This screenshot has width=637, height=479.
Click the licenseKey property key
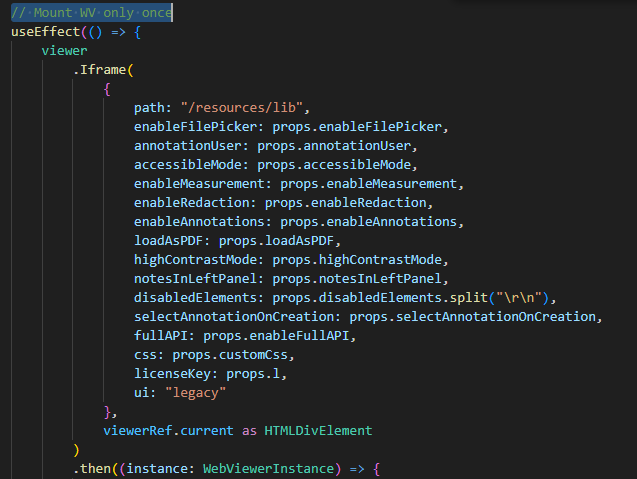coord(173,374)
